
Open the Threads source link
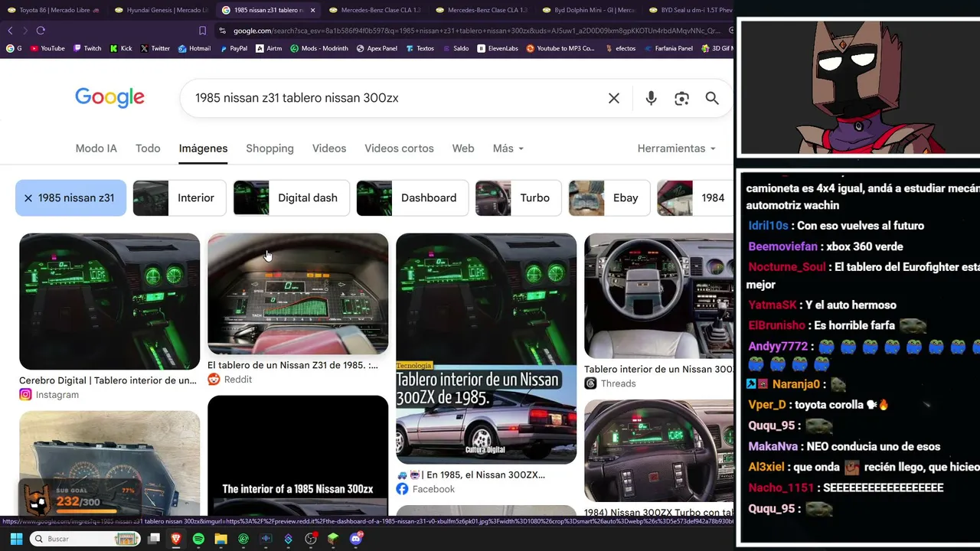coord(610,383)
